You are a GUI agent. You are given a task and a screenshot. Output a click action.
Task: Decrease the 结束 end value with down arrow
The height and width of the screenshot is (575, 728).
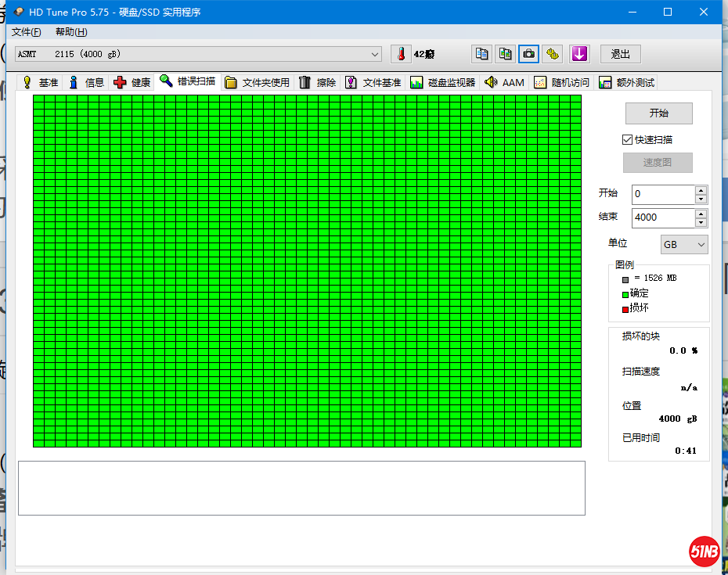(x=701, y=222)
